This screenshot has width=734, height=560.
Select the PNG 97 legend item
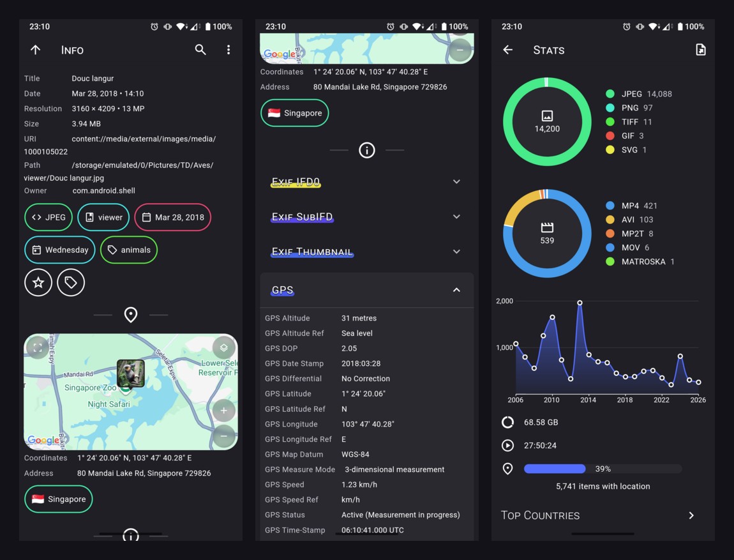(629, 108)
